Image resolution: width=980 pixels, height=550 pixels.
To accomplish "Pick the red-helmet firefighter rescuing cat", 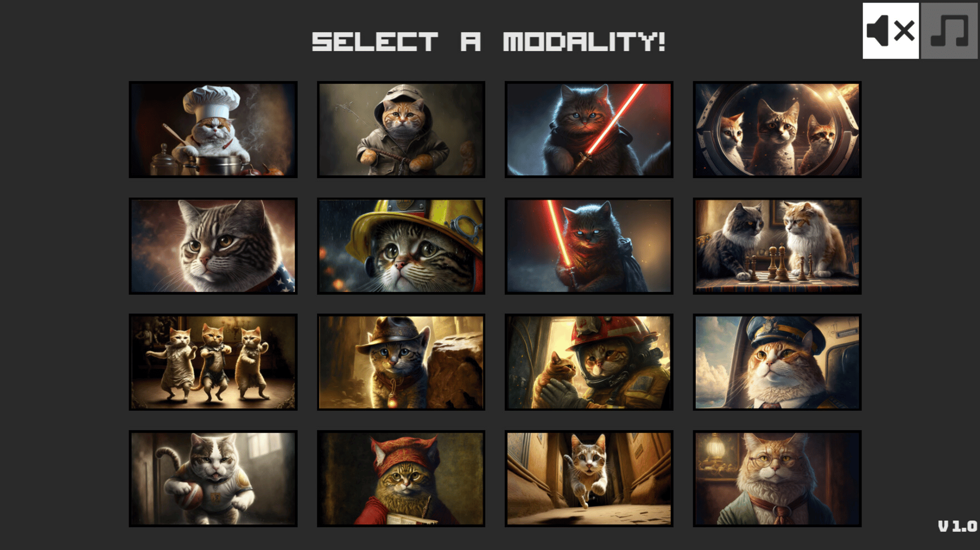I will tap(589, 362).
